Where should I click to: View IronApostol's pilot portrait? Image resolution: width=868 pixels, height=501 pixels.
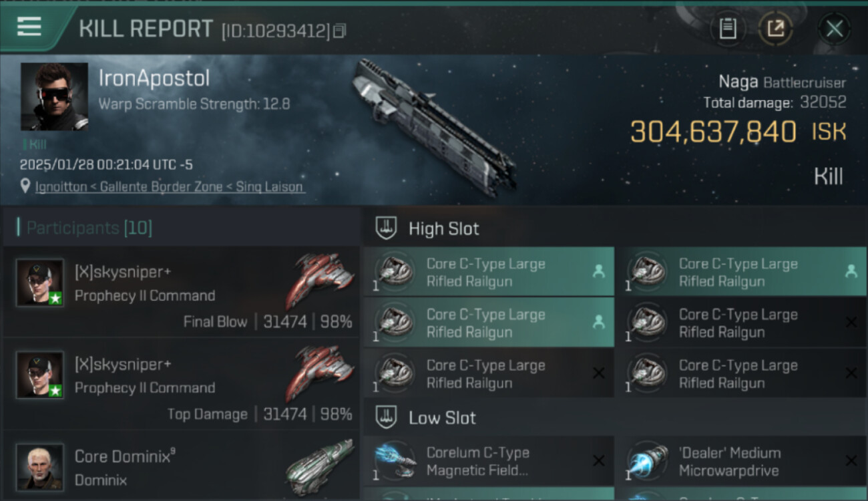click(x=54, y=97)
